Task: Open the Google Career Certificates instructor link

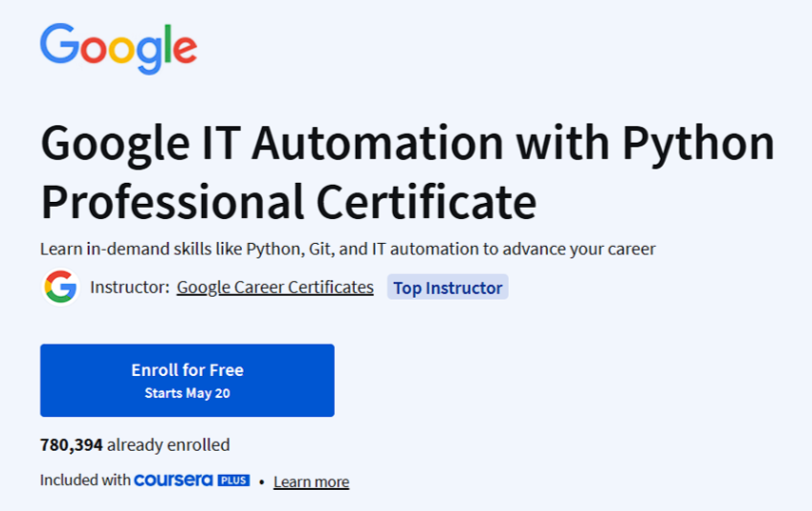Action: click(x=275, y=287)
